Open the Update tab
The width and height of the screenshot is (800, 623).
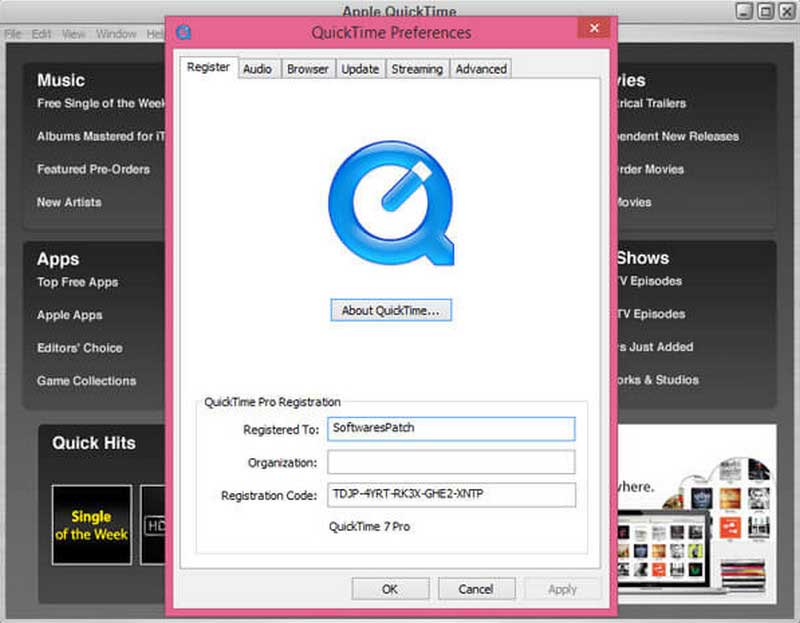(360, 69)
